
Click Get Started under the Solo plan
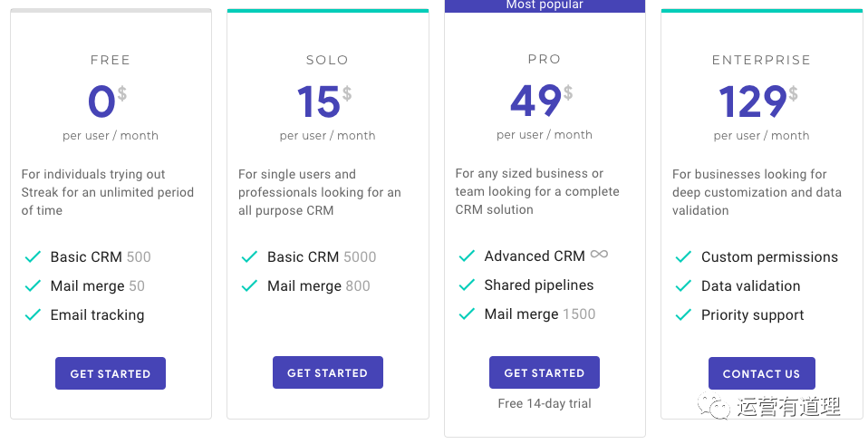pos(328,372)
